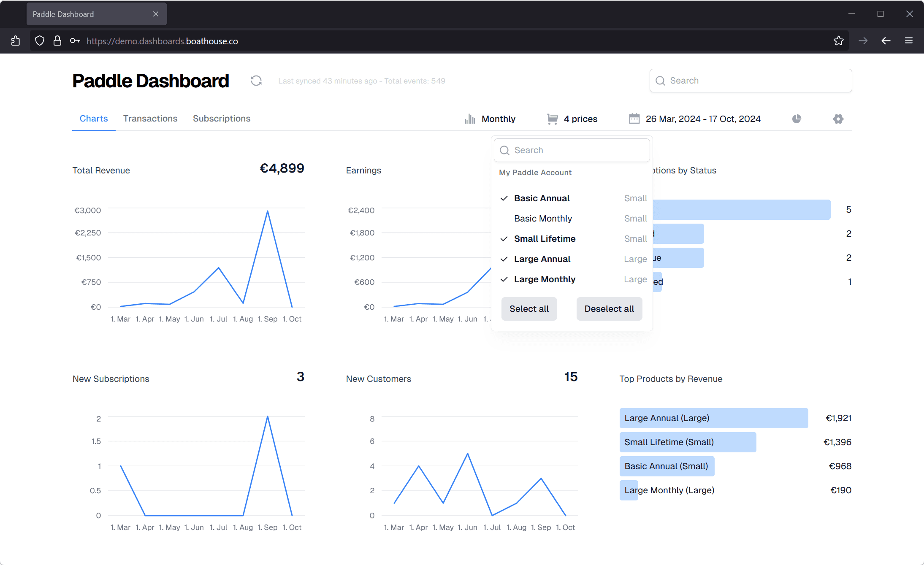Switch to the Transactions tab
This screenshot has height=565, width=924.
pos(150,118)
